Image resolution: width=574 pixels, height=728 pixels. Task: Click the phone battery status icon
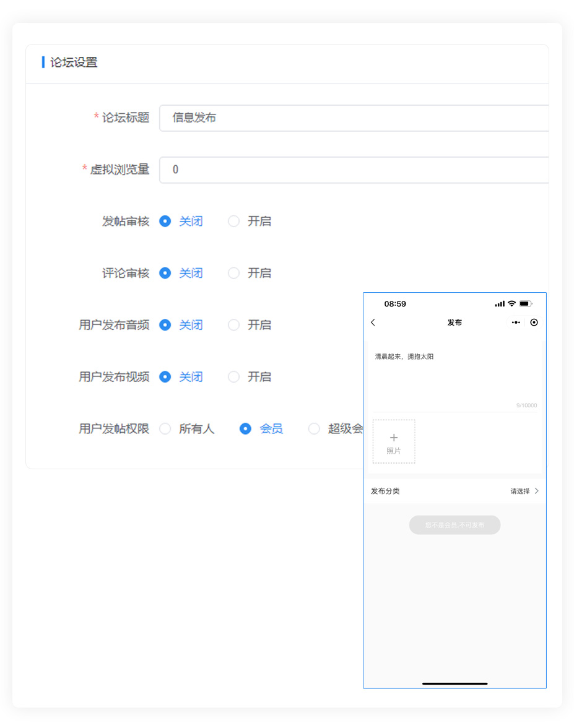click(x=526, y=304)
